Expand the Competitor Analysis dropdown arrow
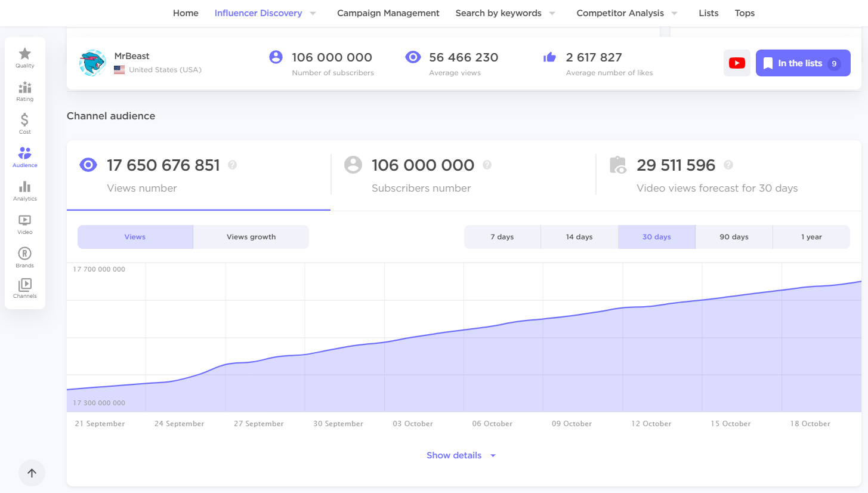868x493 pixels. tap(675, 13)
